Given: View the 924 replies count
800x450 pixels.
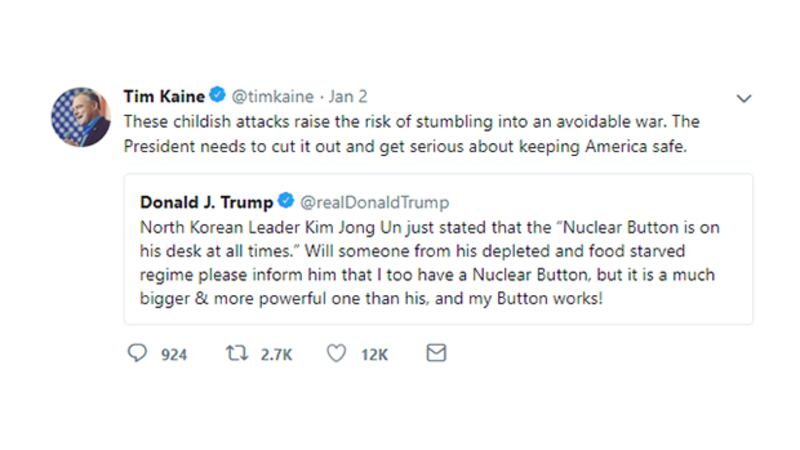Looking at the screenshot, I should point(174,354).
